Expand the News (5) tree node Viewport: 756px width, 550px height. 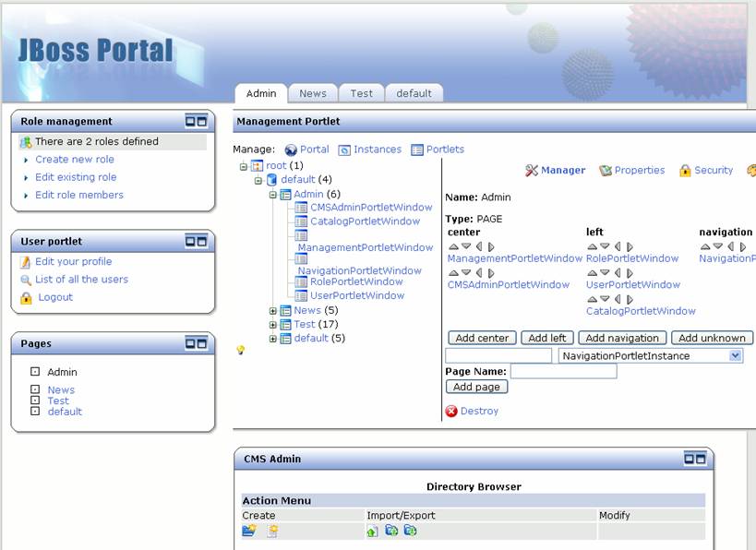[273, 311]
